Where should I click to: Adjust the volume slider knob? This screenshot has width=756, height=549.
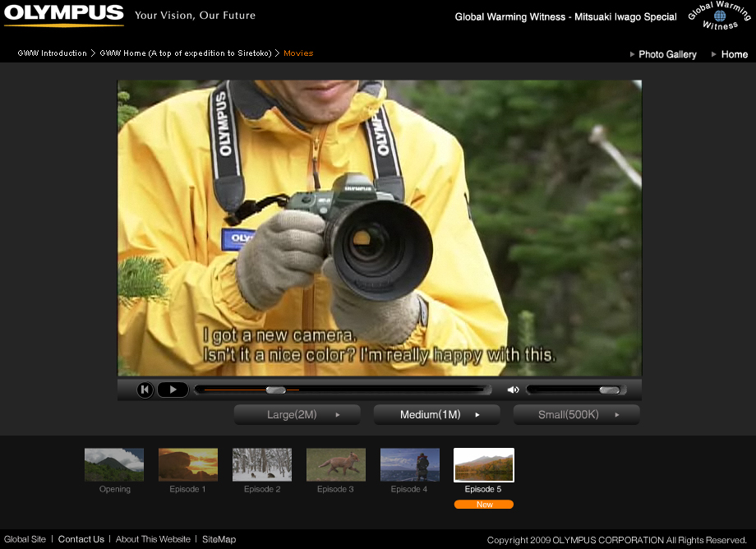tap(609, 390)
